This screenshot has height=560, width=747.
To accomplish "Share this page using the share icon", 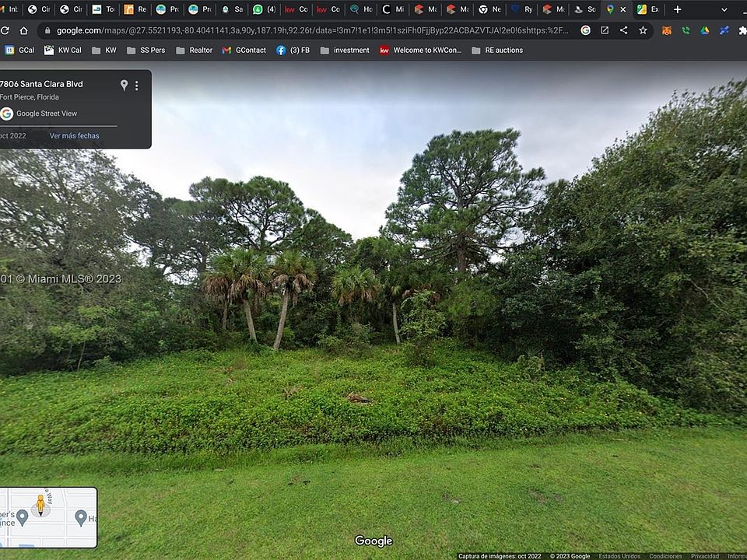I will click(x=623, y=30).
